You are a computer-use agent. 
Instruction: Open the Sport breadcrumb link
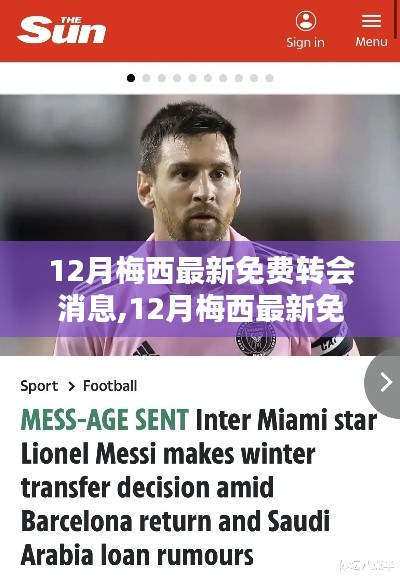39,386
